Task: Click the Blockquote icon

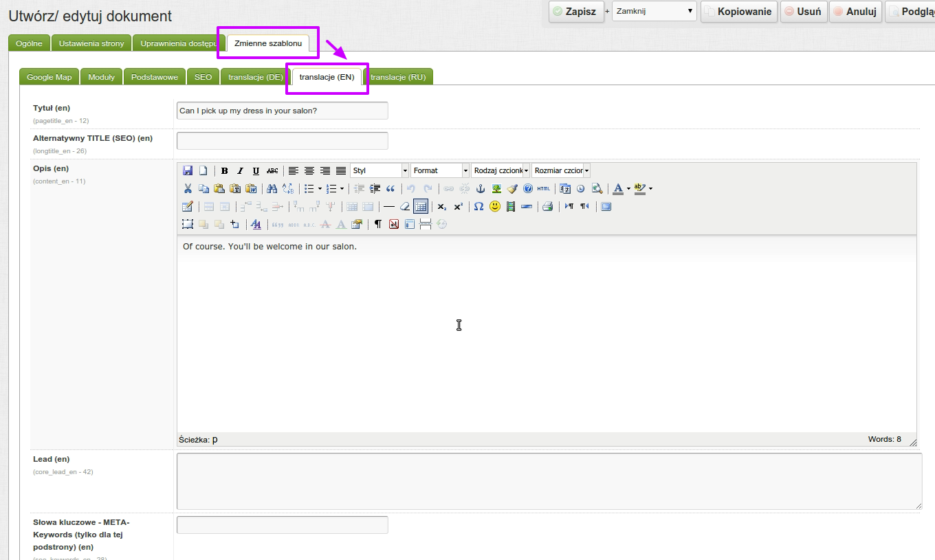Action: click(x=390, y=188)
